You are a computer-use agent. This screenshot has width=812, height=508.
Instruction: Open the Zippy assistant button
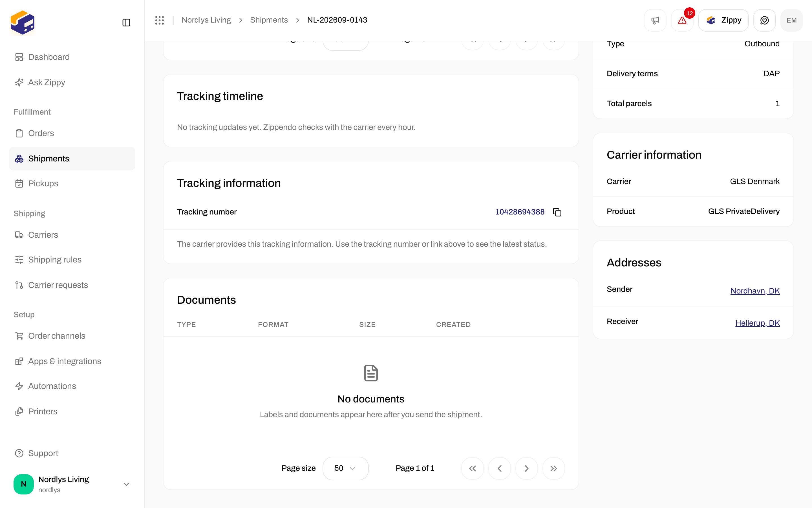[723, 20]
